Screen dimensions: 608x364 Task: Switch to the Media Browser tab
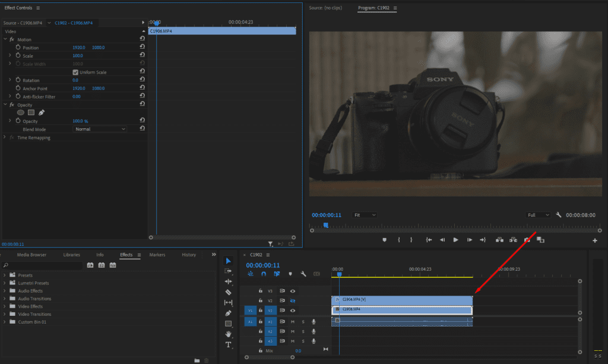coord(31,255)
